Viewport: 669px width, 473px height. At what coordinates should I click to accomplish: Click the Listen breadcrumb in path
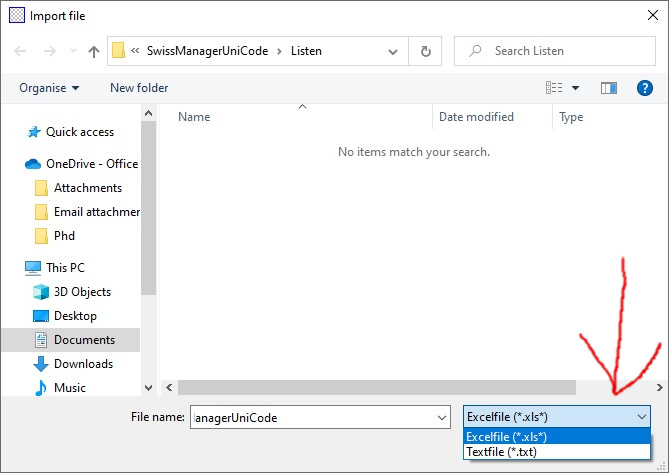coord(306,51)
